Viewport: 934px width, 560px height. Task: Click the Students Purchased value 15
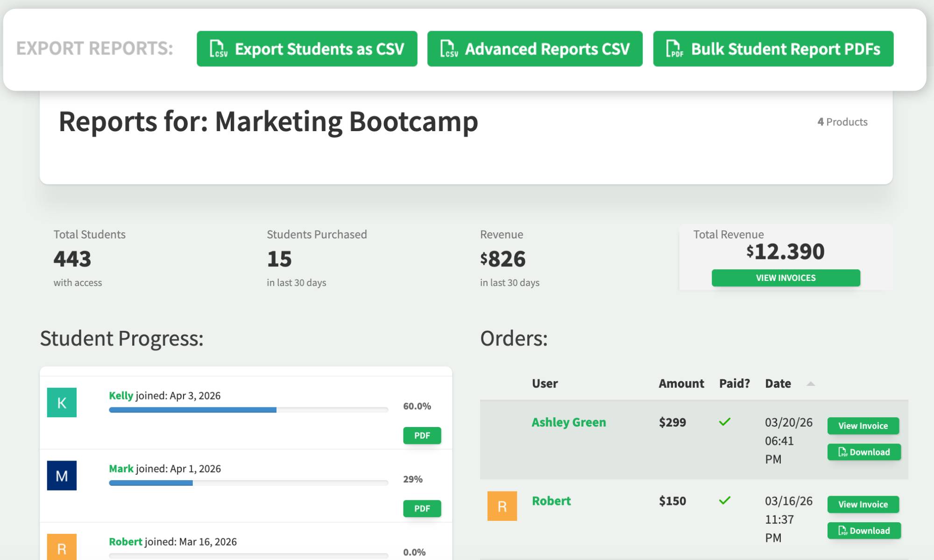279,259
